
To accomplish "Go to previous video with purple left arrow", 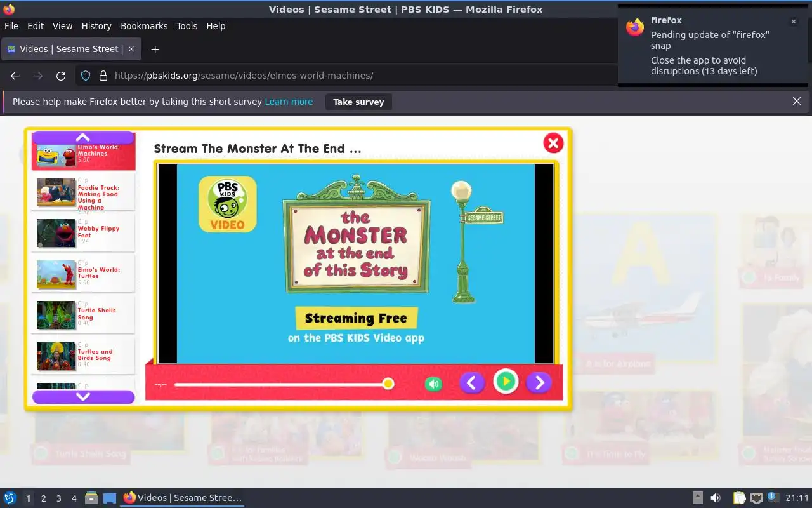I will [471, 382].
